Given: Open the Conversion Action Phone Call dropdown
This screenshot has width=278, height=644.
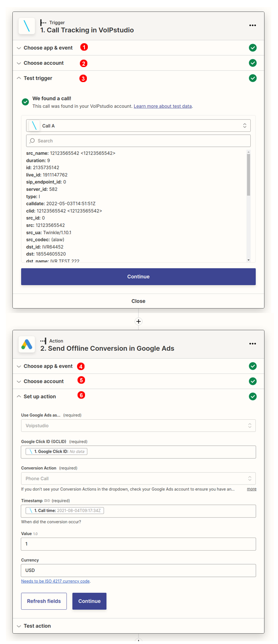Looking at the screenshot, I should [139, 478].
